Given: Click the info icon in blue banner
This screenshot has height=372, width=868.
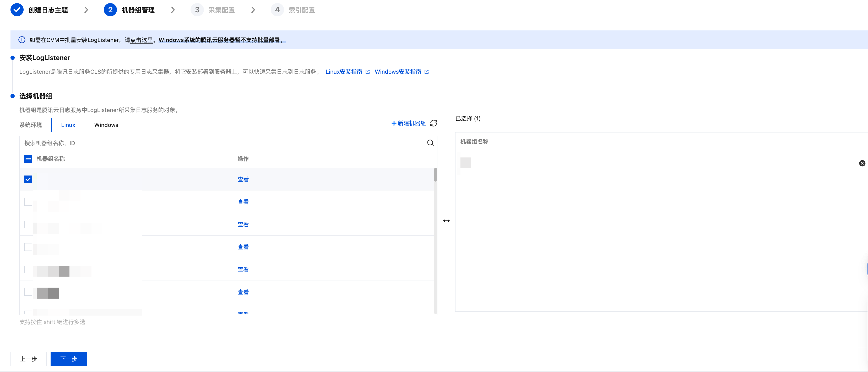Looking at the screenshot, I should click(x=21, y=40).
